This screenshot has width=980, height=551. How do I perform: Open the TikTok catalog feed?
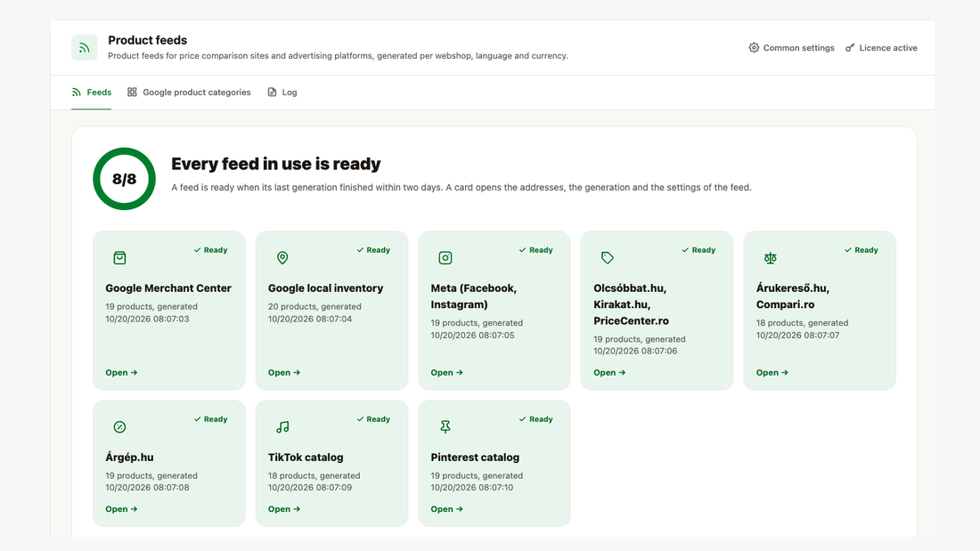click(x=284, y=509)
